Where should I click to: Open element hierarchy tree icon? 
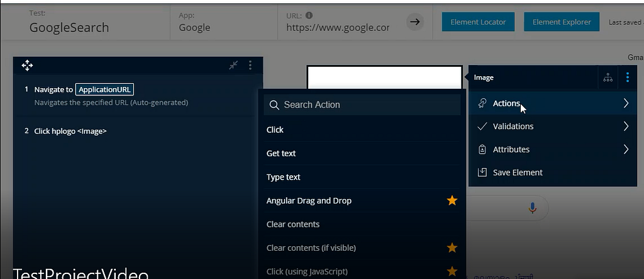(x=608, y=77)
